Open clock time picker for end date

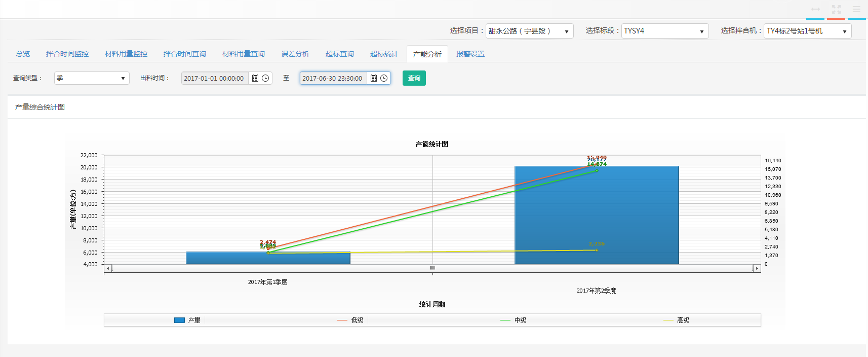[384, 78]
